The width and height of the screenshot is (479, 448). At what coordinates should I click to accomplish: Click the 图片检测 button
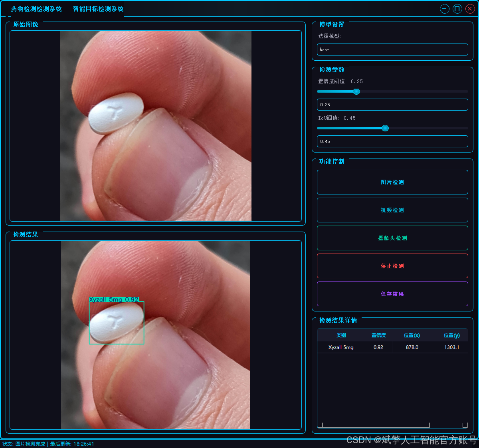(392, 182)
